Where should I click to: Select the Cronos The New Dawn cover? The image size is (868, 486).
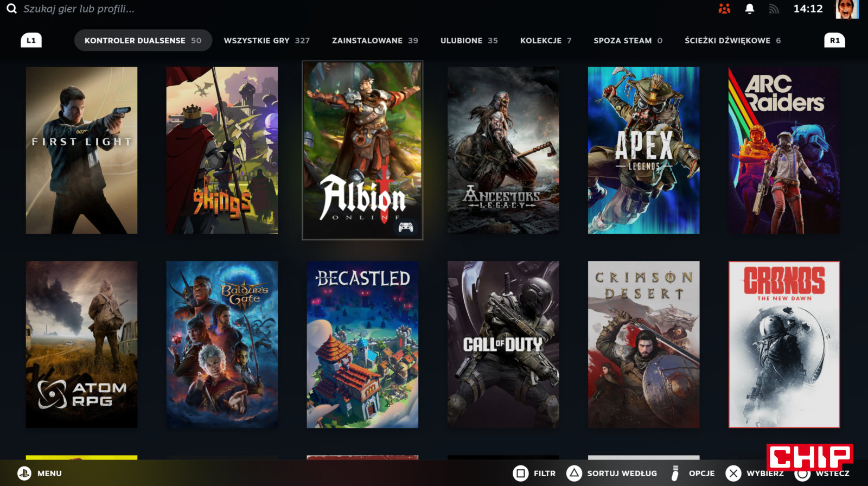(784, 344)
